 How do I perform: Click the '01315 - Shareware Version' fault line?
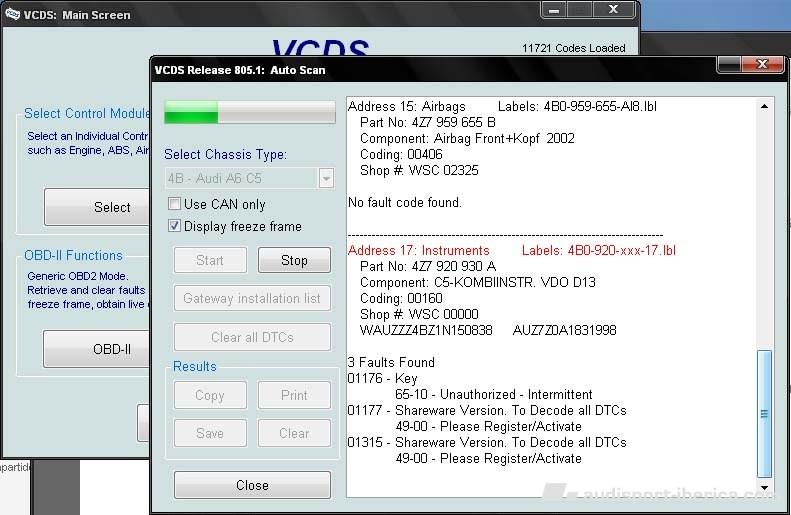487,442
